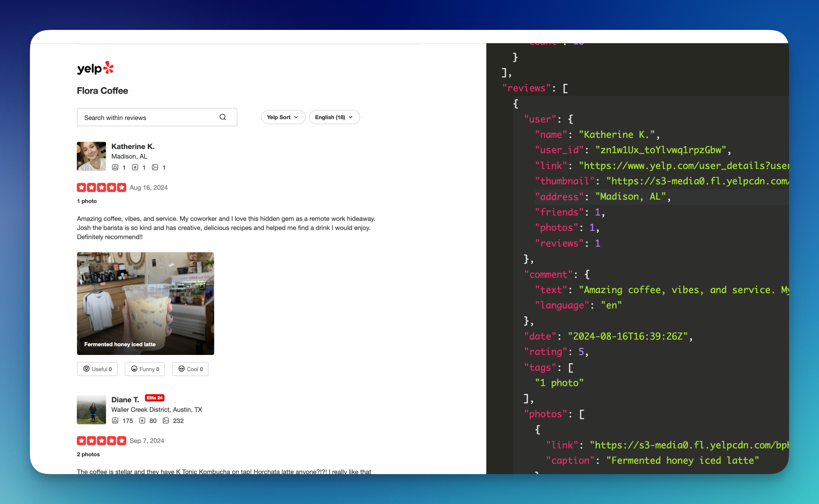Click Katherine K.'s photos count icon
Image resolution: width=819 pixels, height=504 pixels.
pyautogui.click(x=155, y=167)
